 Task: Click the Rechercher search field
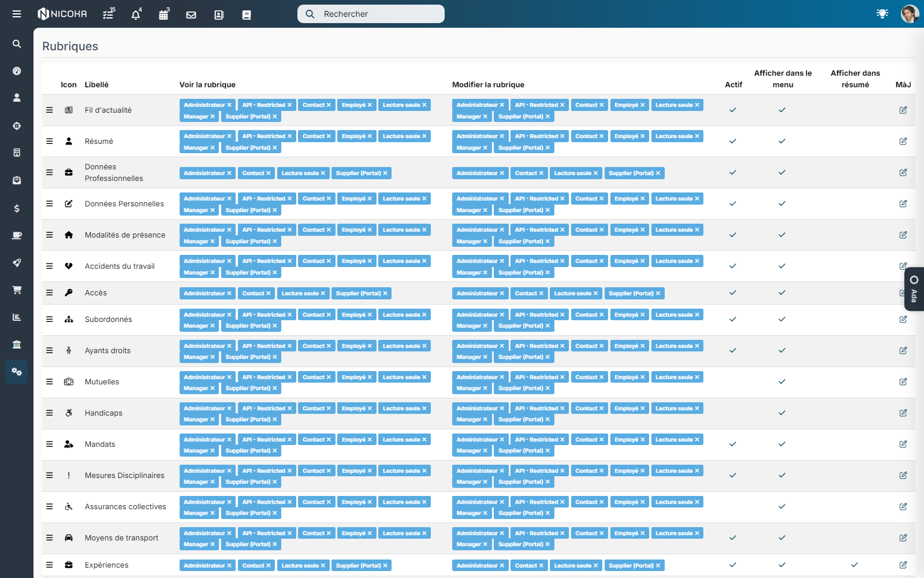pos(371,14)
